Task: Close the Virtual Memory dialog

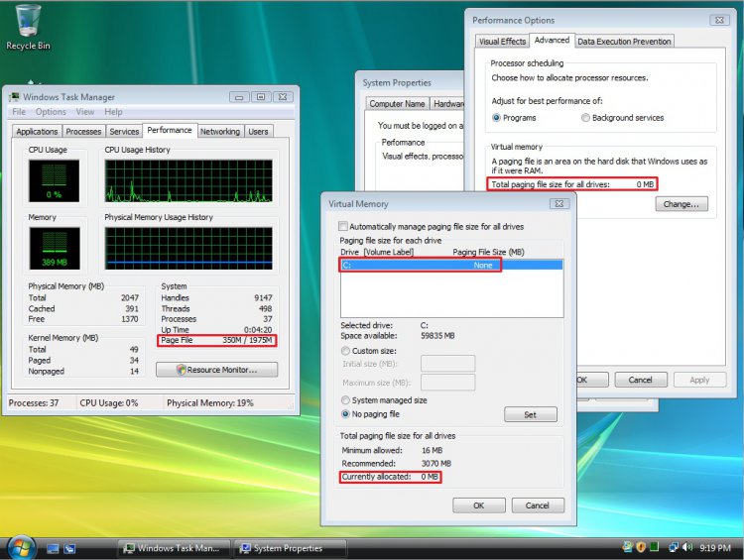Action: [558, 204]
